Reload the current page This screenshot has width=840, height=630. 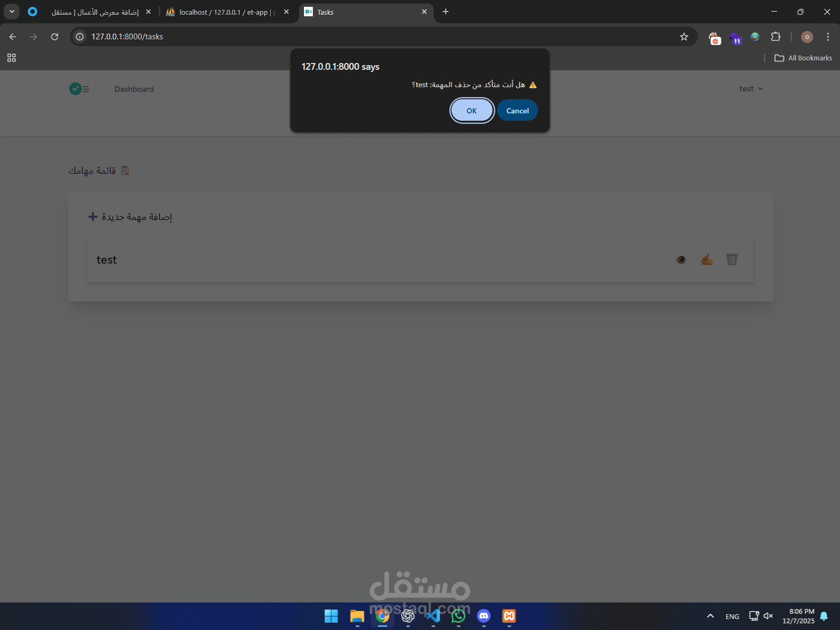pos(55,37)
